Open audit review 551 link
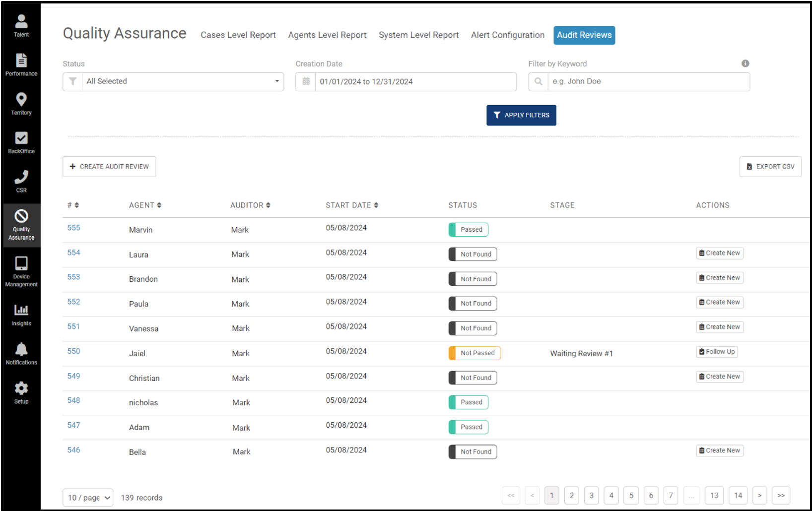Image resolution: width=812 pixels, height=511 pixels. click(x=73, y=326)
